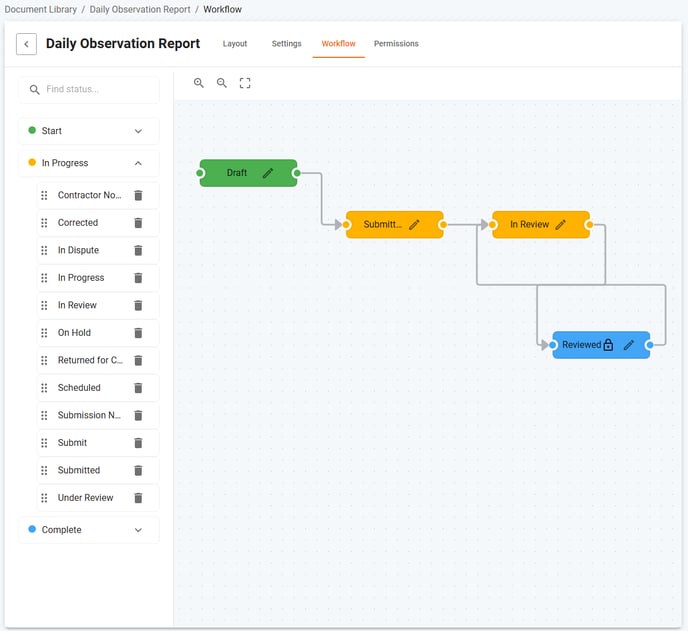This screenshot has height=631, width=688.
Task: Select the Reviewed workflow node
Action: (601, 345)
